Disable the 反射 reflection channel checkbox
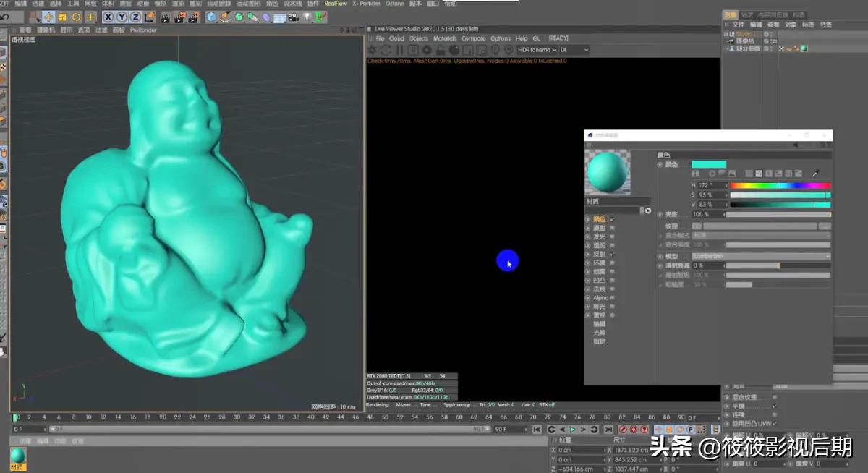The image size is (868, 473). 613,255
